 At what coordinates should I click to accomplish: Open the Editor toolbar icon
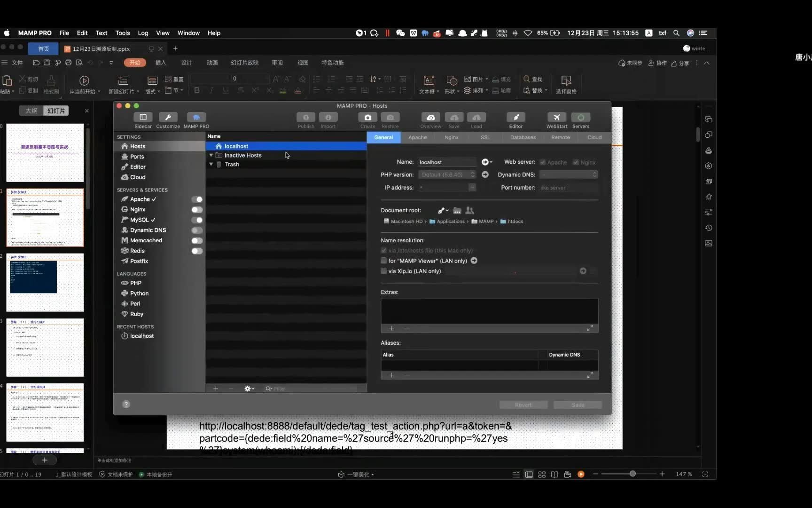(x=515, y=117)
